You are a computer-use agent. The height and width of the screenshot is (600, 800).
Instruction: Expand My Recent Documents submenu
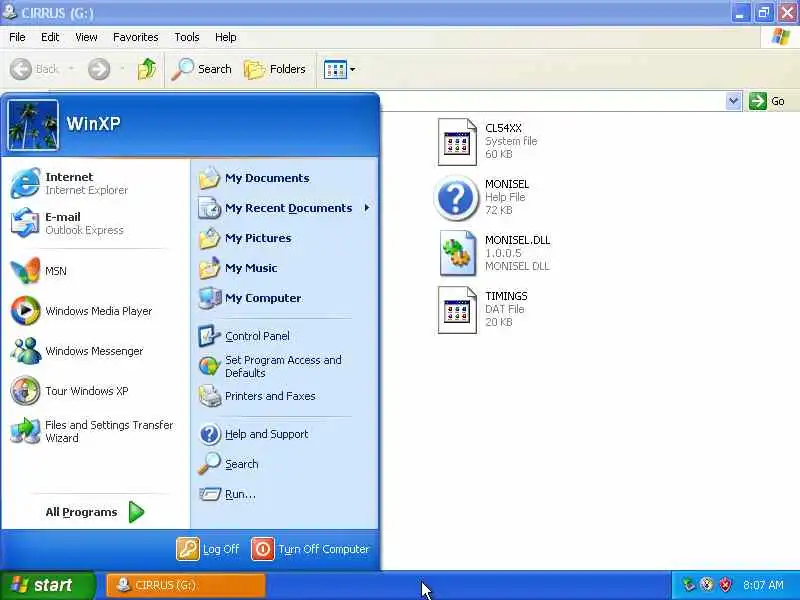click(x=284, y=208)
